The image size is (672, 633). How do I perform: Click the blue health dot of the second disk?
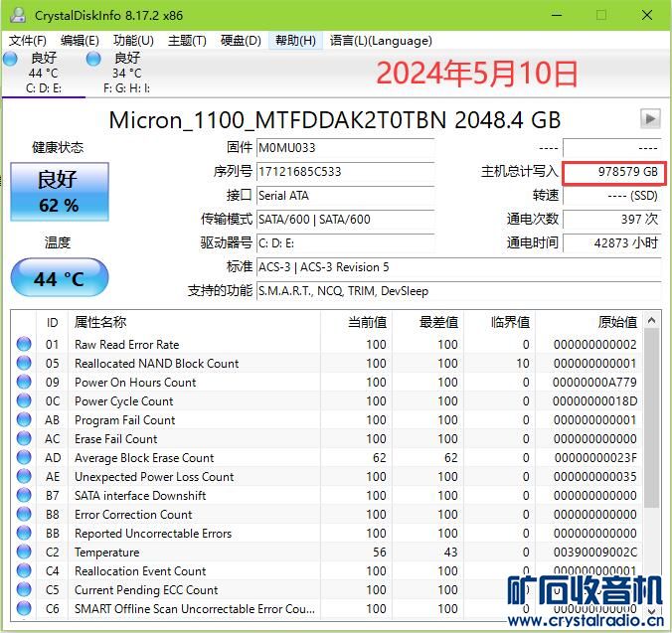93,59
